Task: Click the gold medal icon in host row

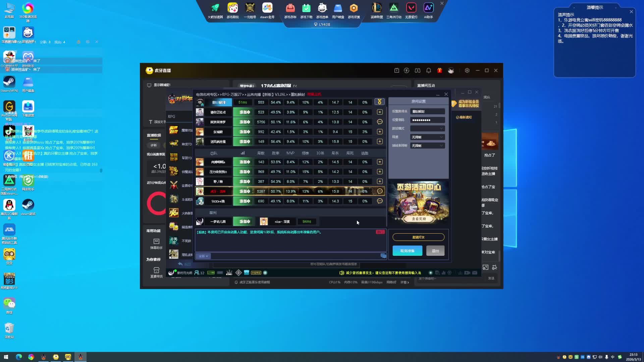Action: [379, 102]
